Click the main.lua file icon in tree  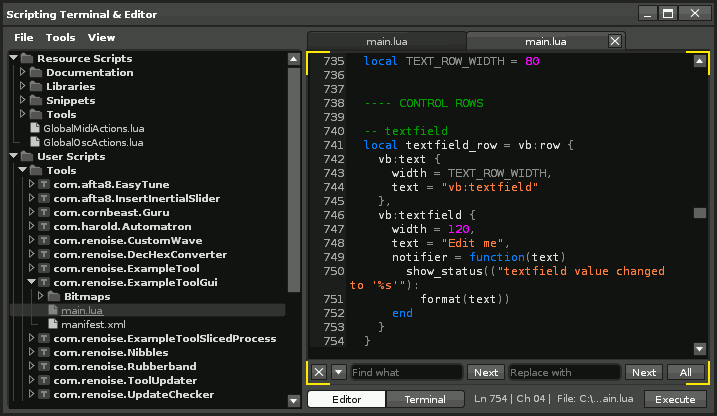pyautogui.click(x=53, y=310)
